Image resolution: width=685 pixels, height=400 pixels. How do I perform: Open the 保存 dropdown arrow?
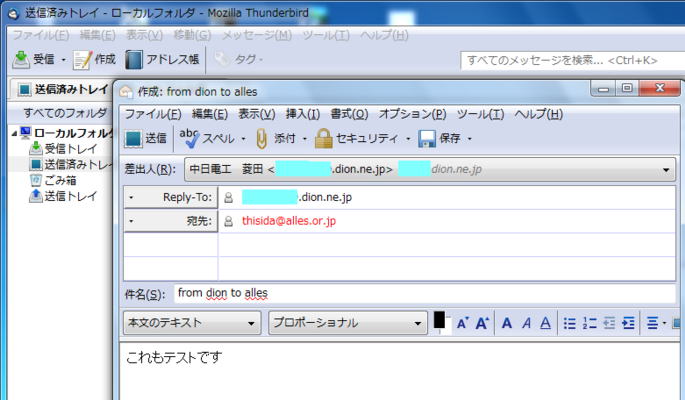click(470, 139)
